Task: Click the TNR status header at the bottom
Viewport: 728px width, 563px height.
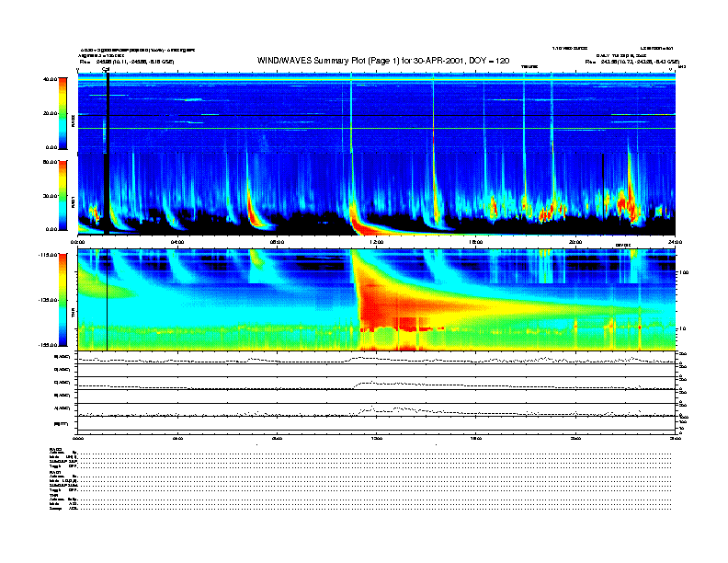Action: coord(54,496)
